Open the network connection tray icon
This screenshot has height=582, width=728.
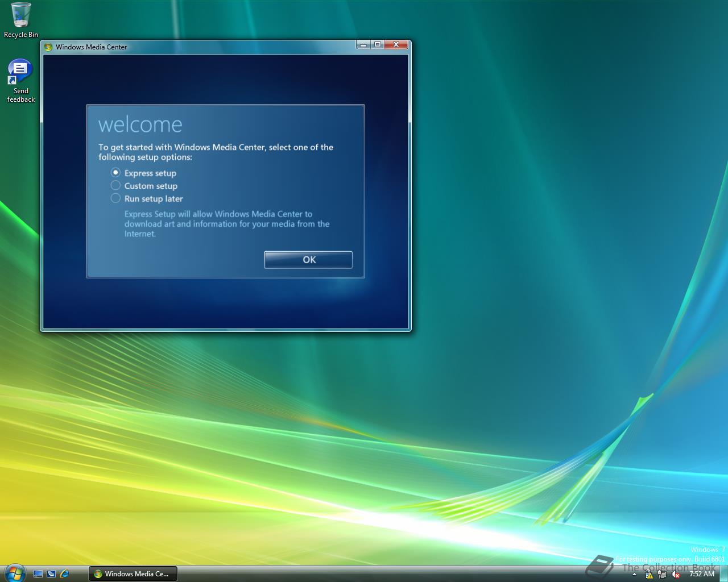point(662,575)
